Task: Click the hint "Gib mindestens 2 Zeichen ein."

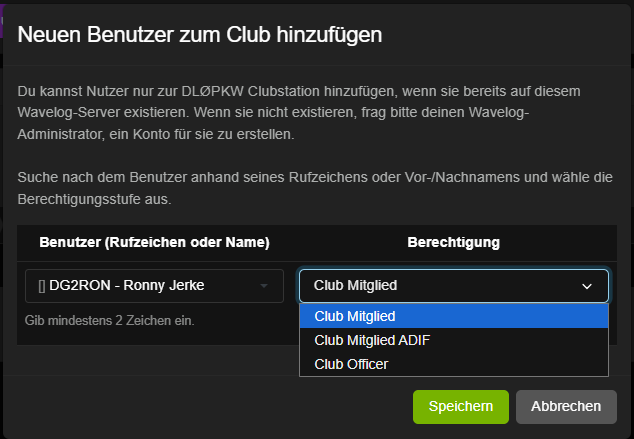Action: (110, 320)
